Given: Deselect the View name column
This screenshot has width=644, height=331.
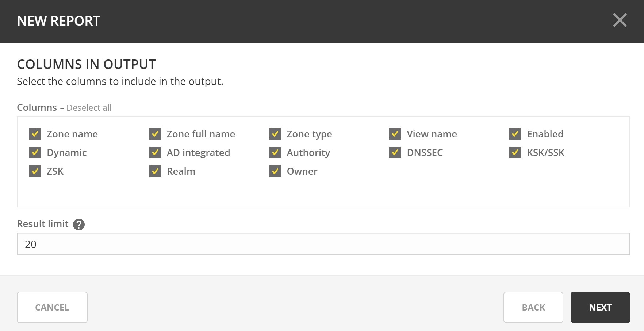Looking at the screenshot, I should (395, 134).
